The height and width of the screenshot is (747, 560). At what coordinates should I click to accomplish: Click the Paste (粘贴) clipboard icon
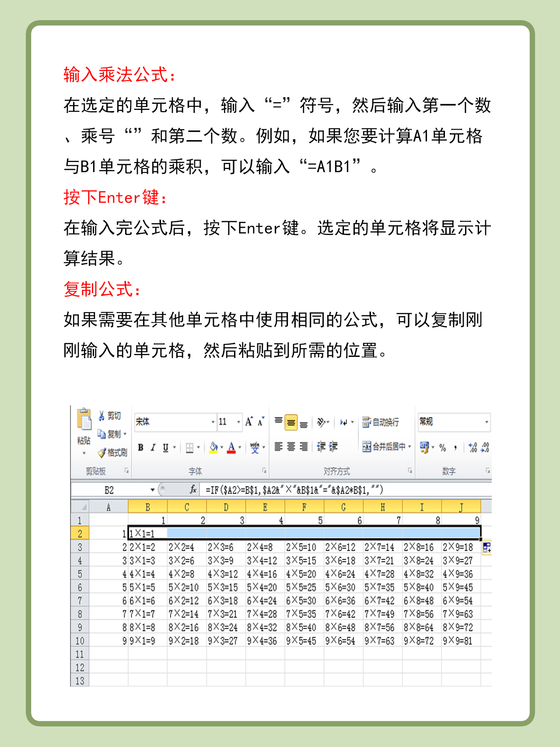pos(84,419)
